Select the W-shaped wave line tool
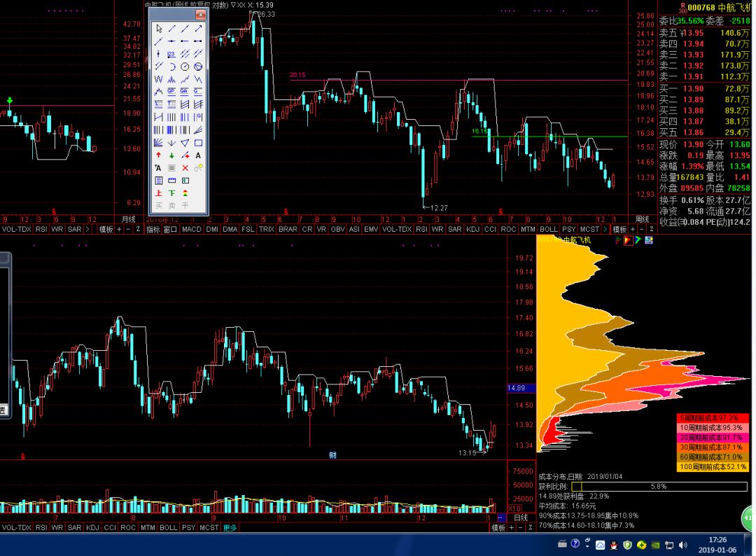The image size is (756, 556). (x=159, y=79)
